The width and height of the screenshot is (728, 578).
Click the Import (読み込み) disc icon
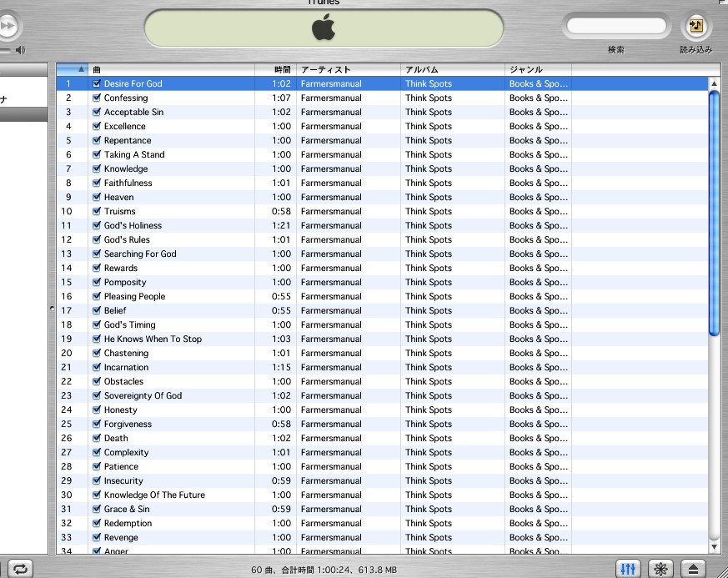696,26
